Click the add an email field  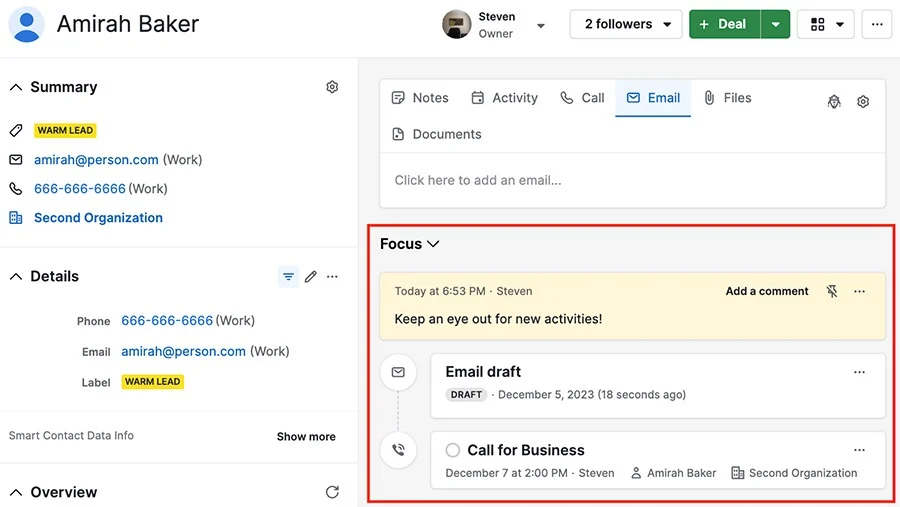click(x=632, y=180)
